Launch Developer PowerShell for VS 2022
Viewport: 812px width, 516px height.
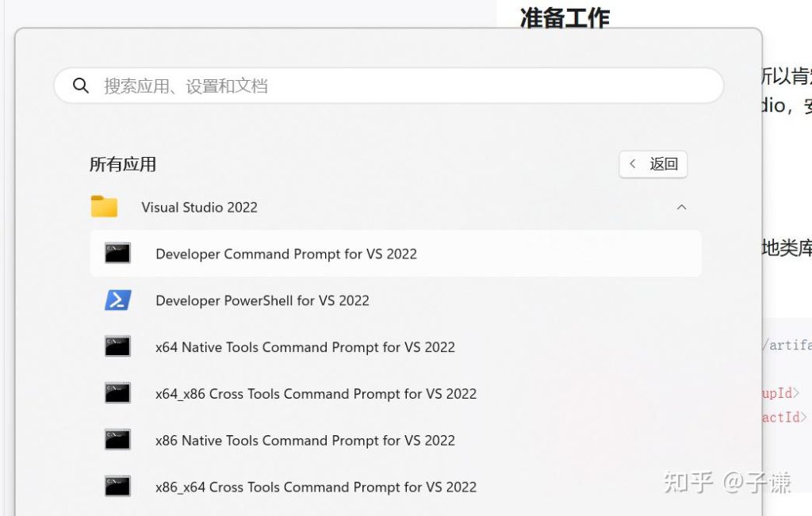[262, 301]
